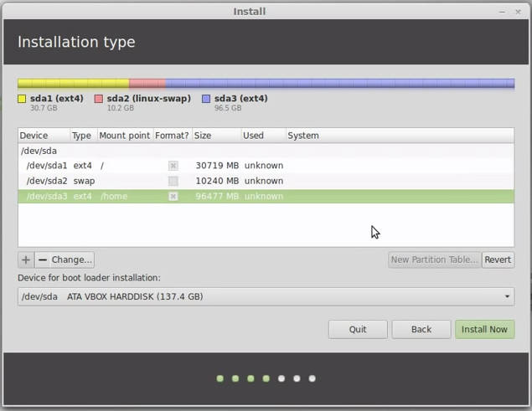Click the minus icon to delete partition
532x411 pixels.
pos(42,259)
